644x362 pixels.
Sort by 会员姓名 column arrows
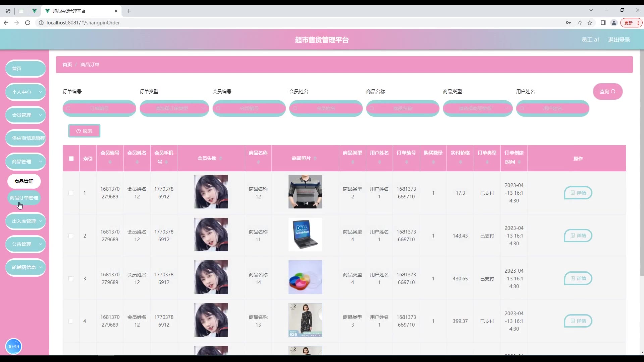click(137, 162)
